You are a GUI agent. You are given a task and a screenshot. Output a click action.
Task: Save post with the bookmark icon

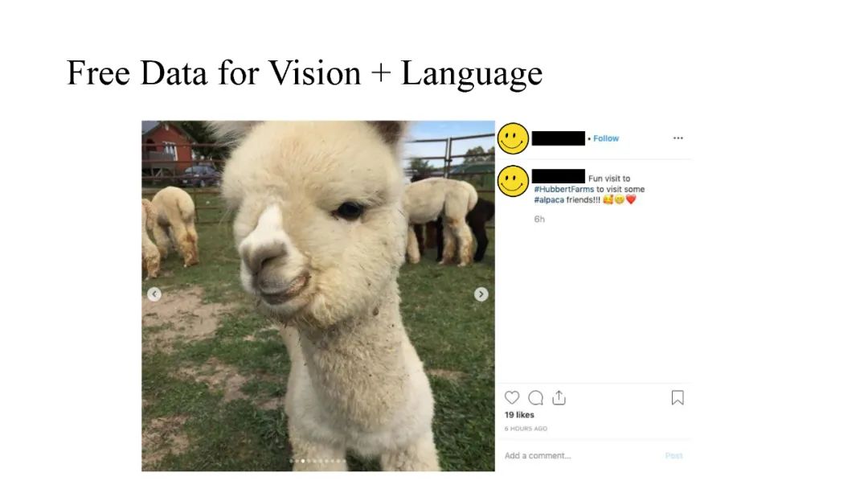(x=678, y=397)
